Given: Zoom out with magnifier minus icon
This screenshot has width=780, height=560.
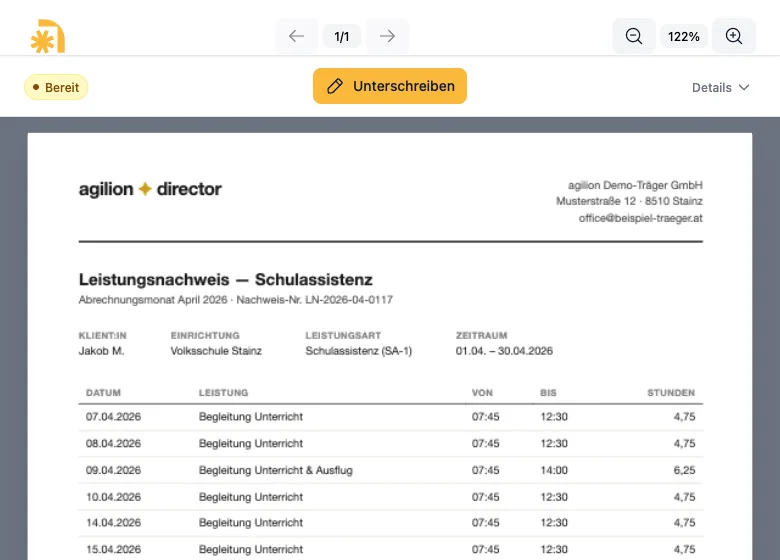Looking at the screenshot, I should tap(634, 36).
